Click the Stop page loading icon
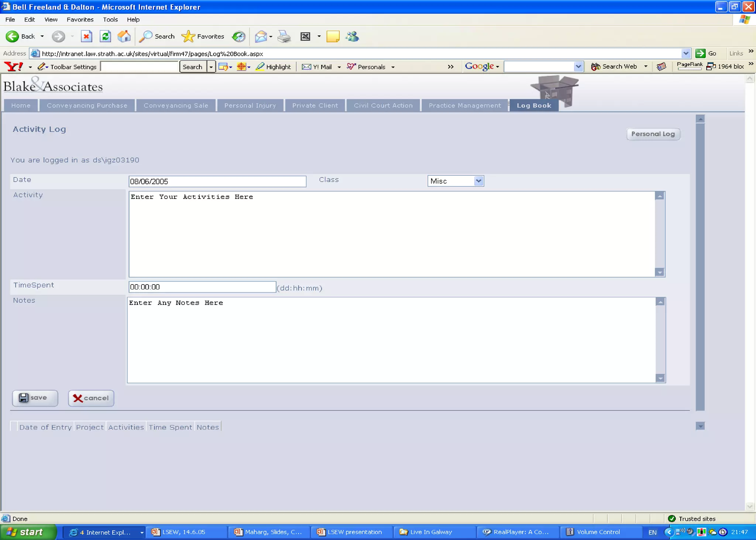 (x=86, y=36)
